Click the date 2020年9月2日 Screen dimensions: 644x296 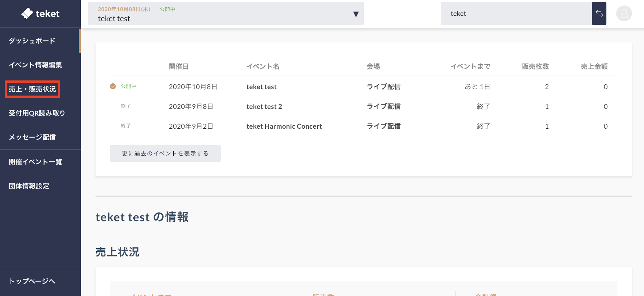click(x=191, y=126)
